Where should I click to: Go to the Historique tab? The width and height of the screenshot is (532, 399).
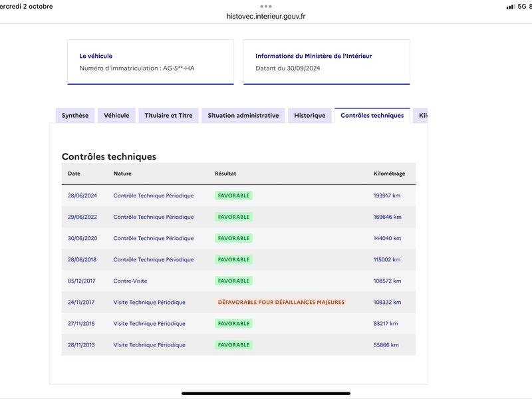(x=309, y=115)
